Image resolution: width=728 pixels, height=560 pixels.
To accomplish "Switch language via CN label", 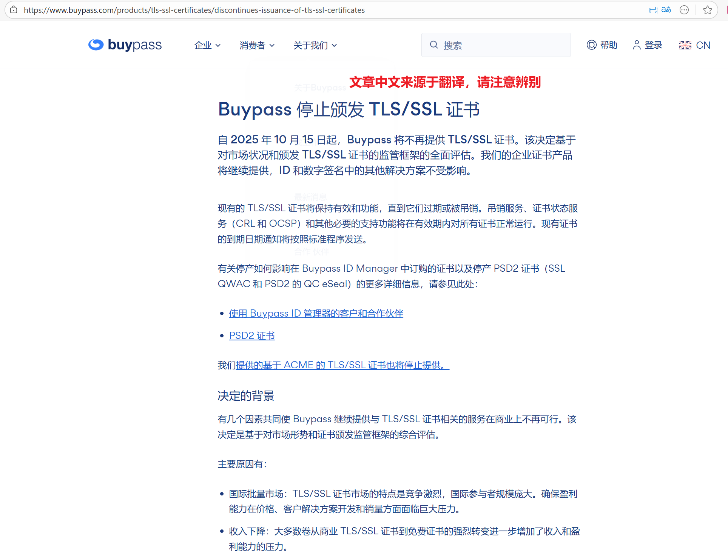I will (703, 45).
